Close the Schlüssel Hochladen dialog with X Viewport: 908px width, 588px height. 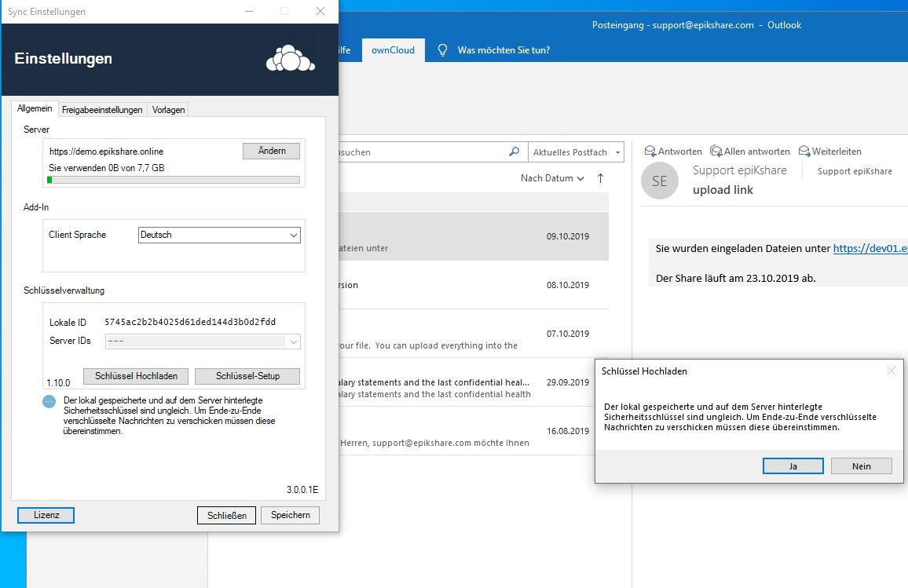892,371
